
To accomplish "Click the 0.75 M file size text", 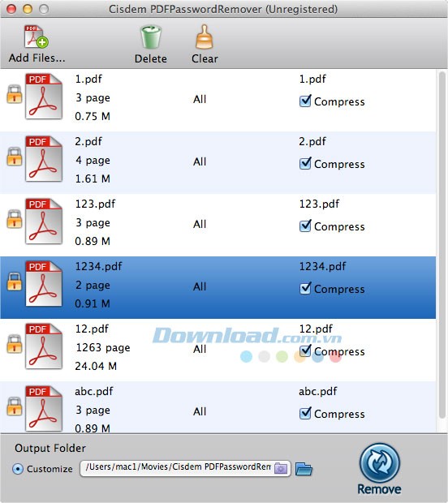I will (x=93, y=116).
